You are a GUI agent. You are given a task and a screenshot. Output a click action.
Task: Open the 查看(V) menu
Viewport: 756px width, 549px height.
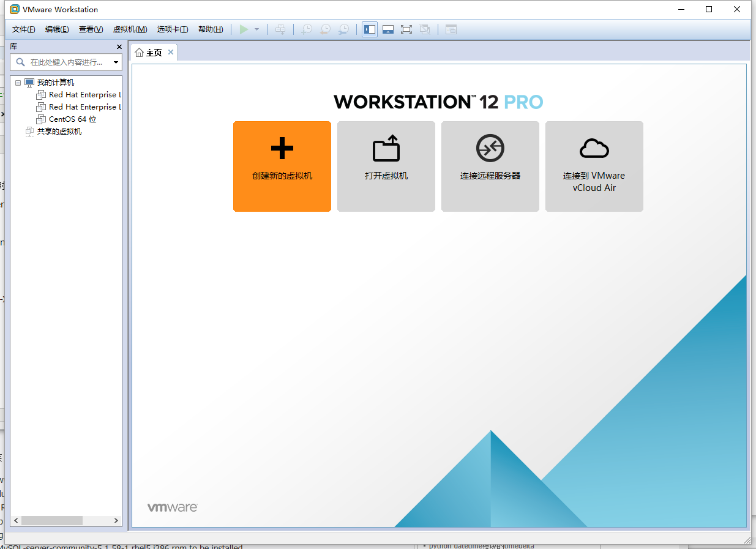(x=91, y=29)
